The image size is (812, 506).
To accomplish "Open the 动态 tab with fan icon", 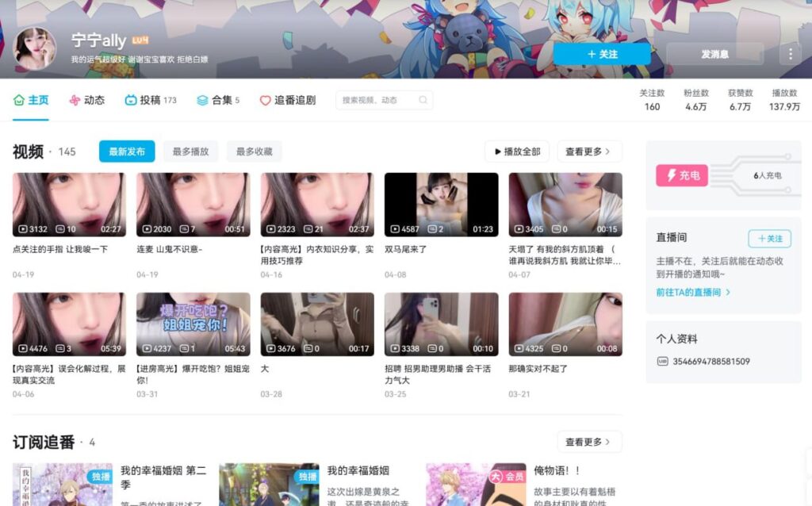I will [x=86, y=101].
